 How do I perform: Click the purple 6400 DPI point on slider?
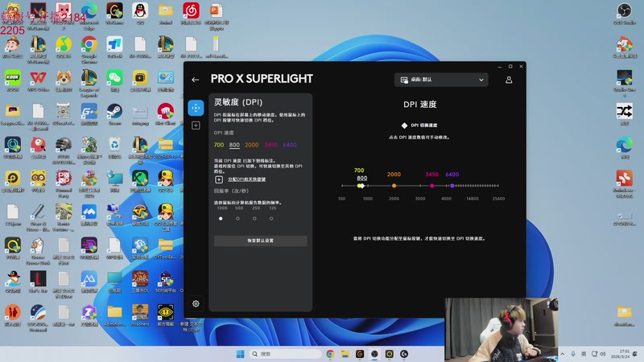(x=452, y=186)
